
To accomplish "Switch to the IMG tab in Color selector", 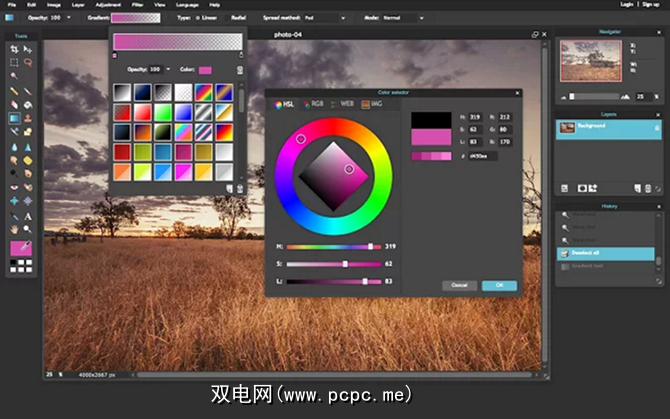I will (x=372, y=104).
